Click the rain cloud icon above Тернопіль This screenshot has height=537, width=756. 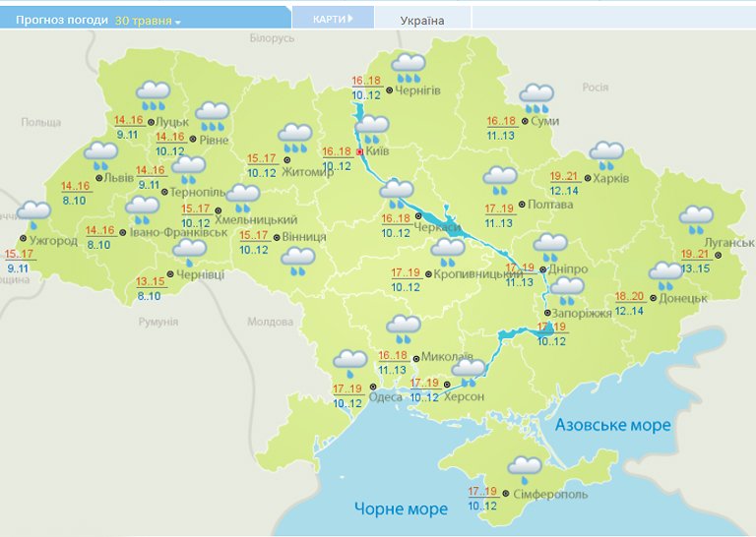189,169
